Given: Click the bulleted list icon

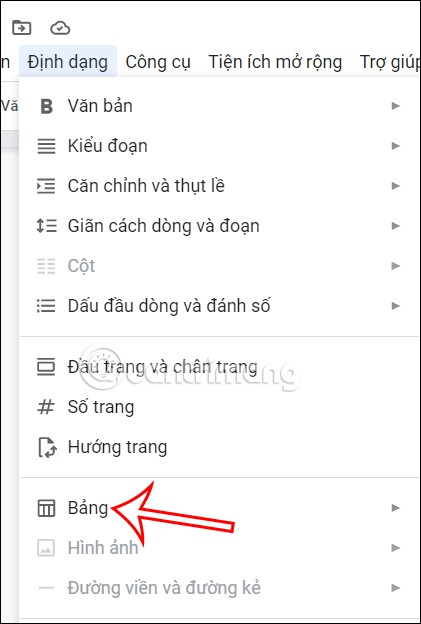Looking at the screenshot, I should tap(46, 306).
